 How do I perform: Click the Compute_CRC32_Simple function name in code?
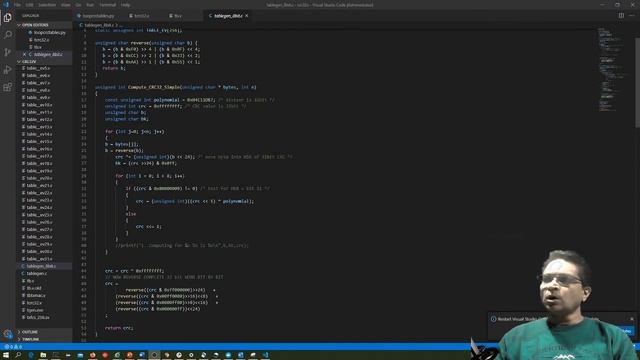tap(154, 87)
